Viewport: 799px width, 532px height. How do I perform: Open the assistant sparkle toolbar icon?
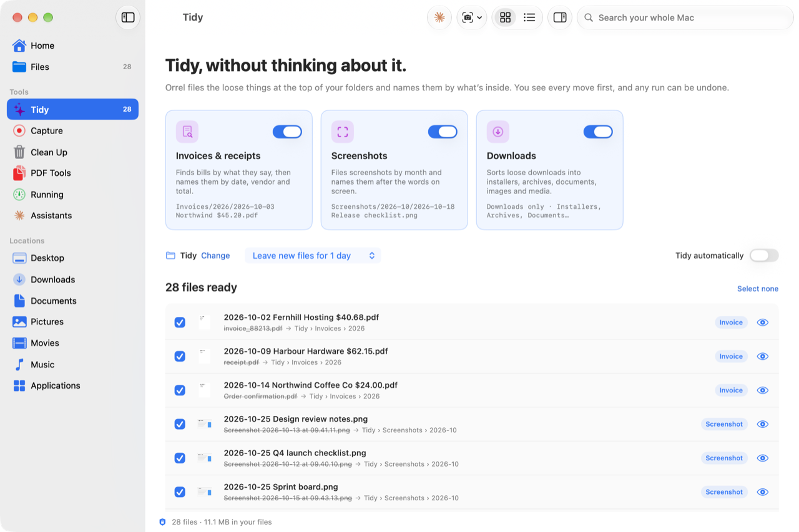439,17
